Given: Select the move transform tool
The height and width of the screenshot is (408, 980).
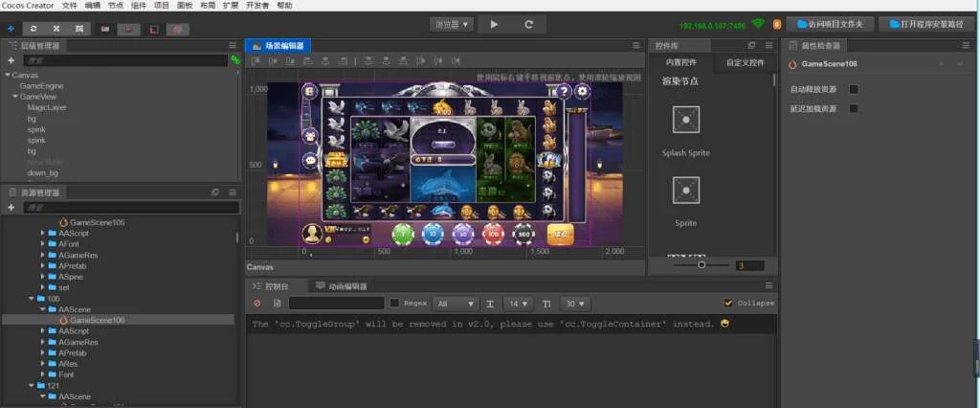Looking at the screenshot, I should click(11, 29).
